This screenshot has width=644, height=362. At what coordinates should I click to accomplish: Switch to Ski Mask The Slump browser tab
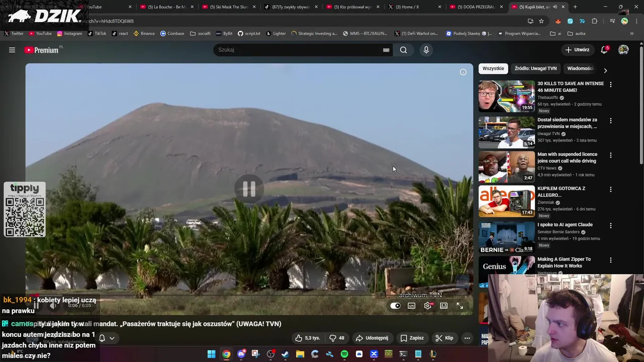228,7
